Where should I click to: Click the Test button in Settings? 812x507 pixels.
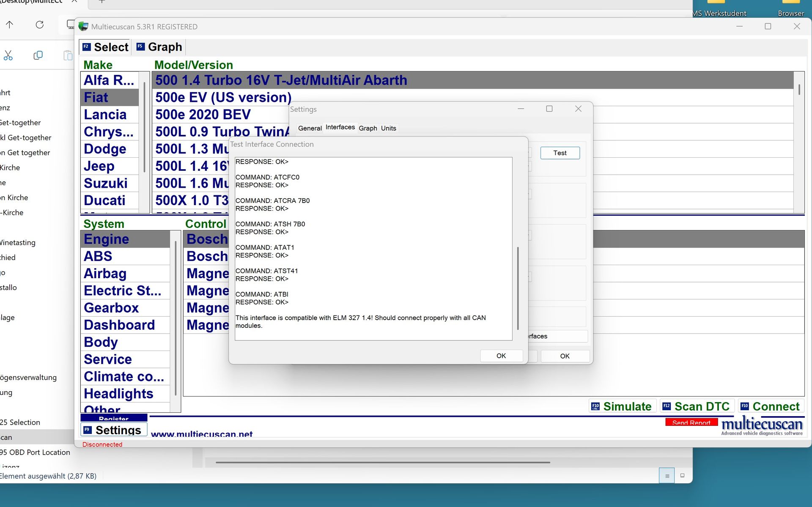pyautogui.click(x=560, y=153)
